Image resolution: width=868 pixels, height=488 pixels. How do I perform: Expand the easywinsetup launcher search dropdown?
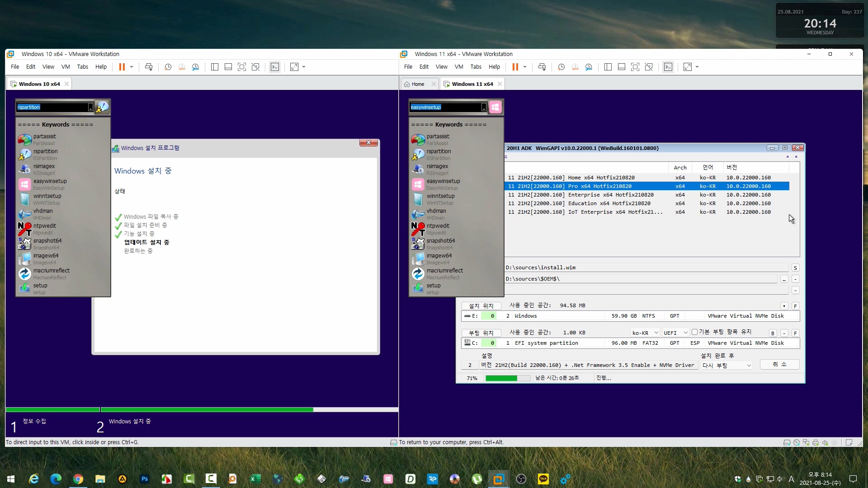tap(484, 108)
